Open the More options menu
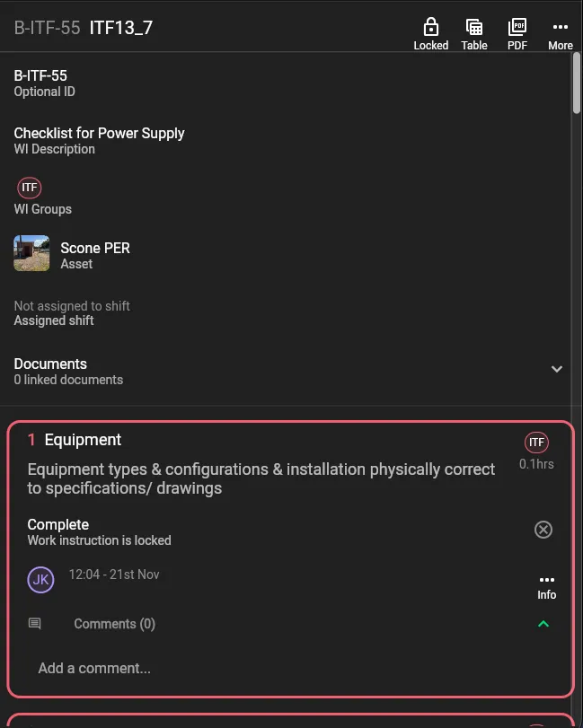The height and width of the screenshot is (728, 583). [x=561, y=27]
